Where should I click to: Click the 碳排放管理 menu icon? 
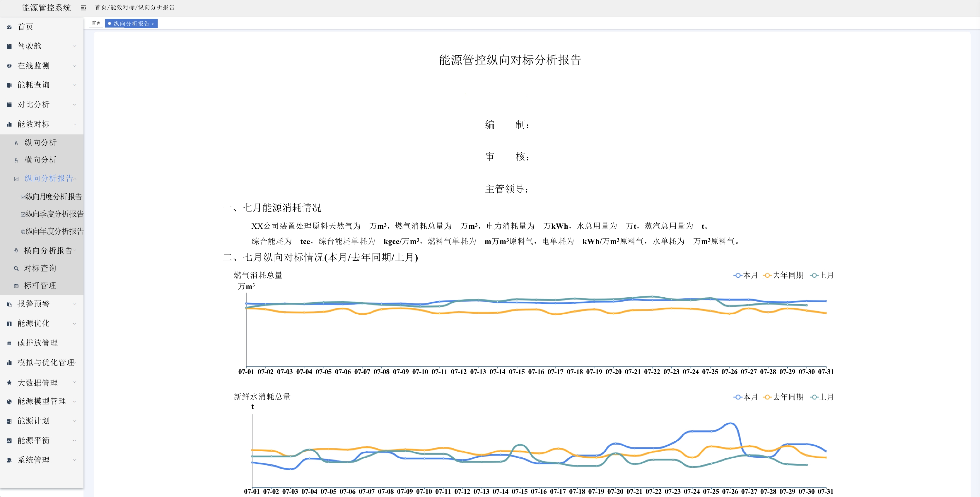pyautogui.click(x=9, y=343)
